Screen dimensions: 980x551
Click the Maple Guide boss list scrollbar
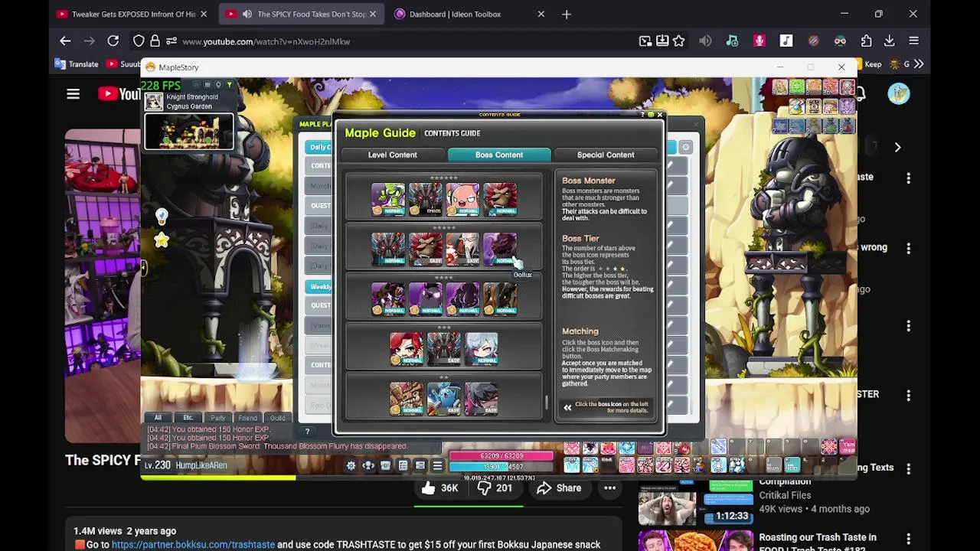click(547, 401)
